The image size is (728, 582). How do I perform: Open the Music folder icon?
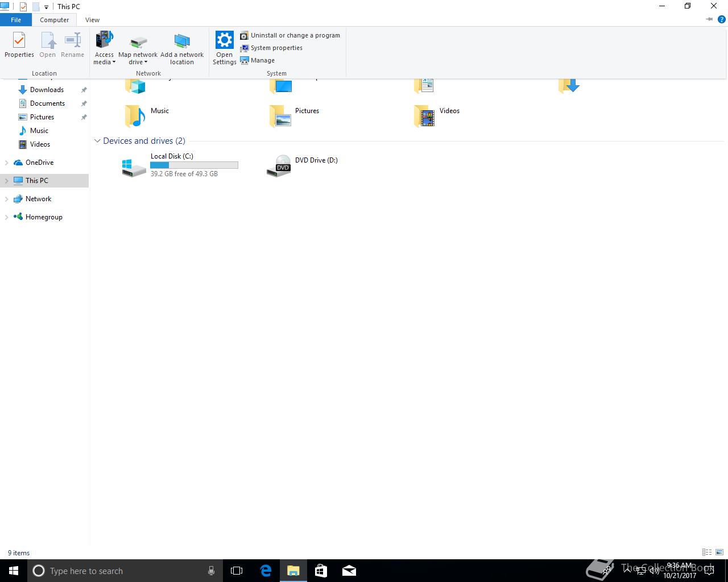pyautogui.click(x=135, y=116)
